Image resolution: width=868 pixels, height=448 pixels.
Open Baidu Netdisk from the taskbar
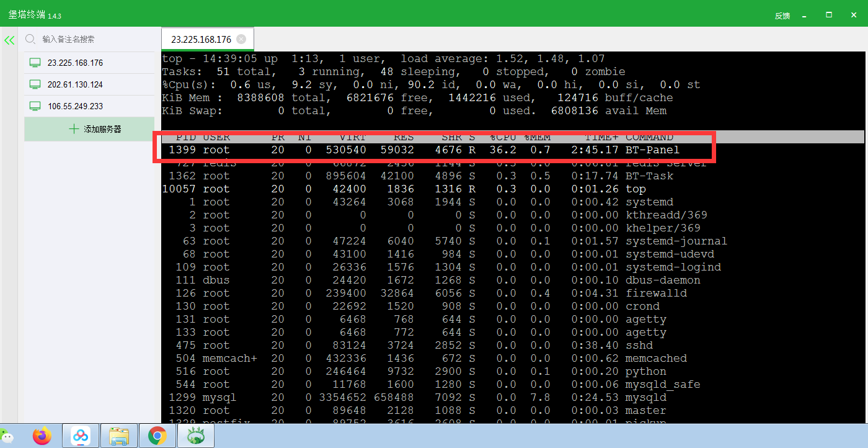81,436
